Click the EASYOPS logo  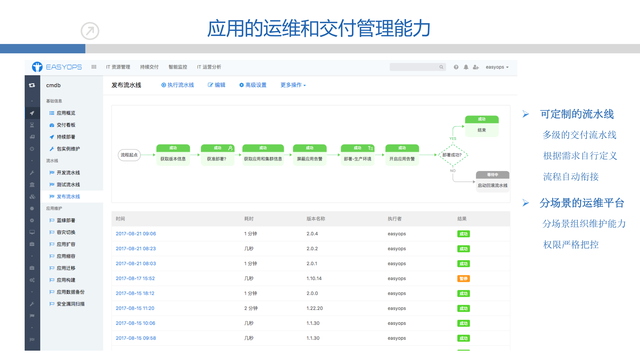(57, 67)
